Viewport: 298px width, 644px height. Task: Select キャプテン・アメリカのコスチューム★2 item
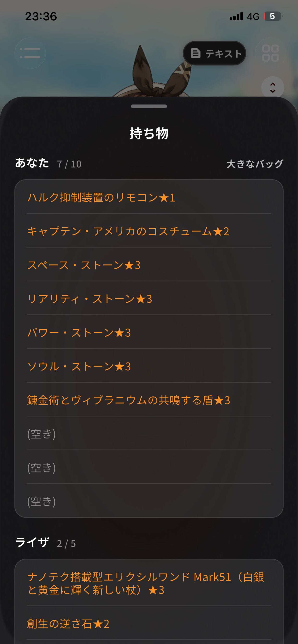(149, 231)
